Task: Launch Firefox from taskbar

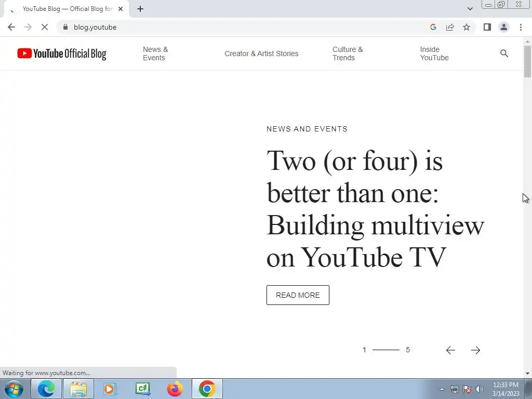Action: click(x=175, y=389)
